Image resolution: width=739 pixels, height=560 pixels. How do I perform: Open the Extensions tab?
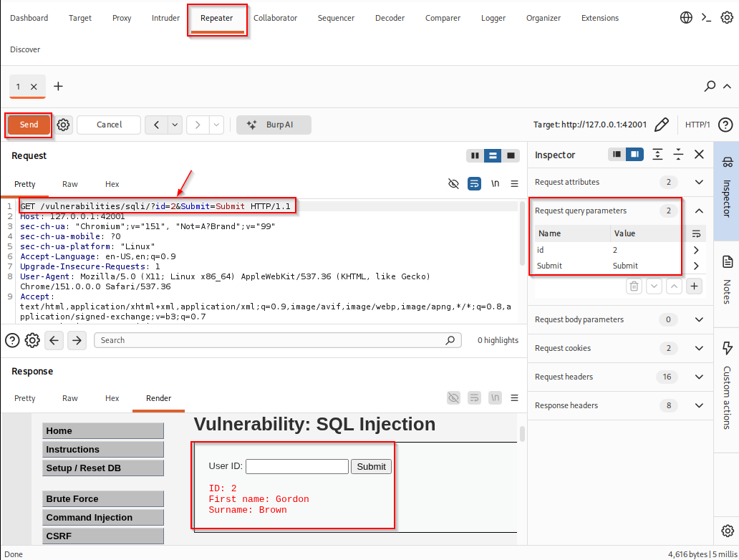click(x=600, y=18)
